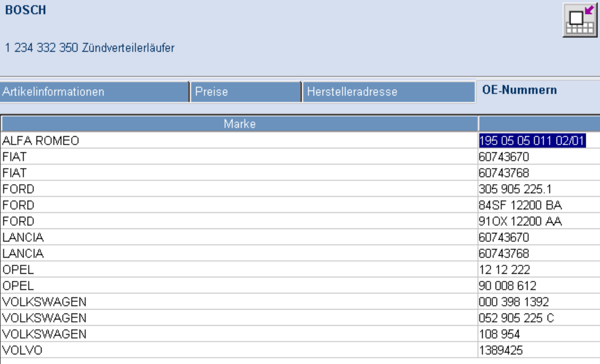Select the ALFA ROMEO row
This screenshot has width=600, height=364.
(300, 140)
